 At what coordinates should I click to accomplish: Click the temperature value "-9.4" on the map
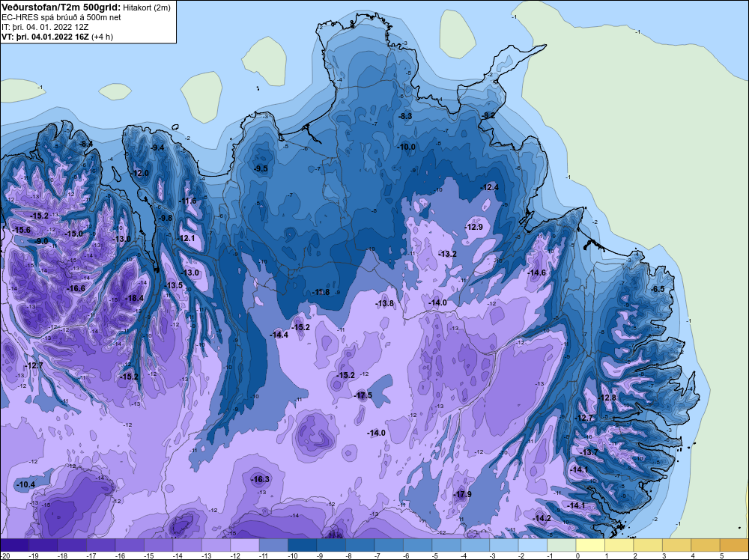point(157,147)
